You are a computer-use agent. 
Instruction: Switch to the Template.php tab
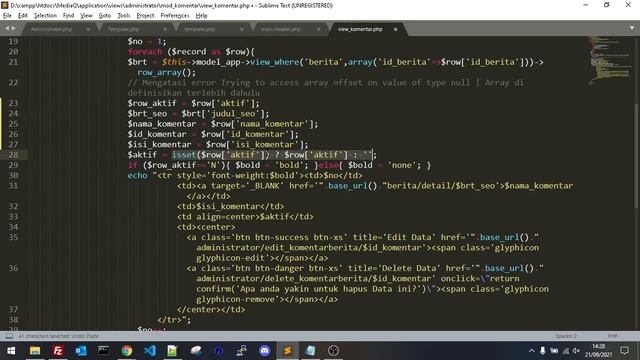coord(124,29)
